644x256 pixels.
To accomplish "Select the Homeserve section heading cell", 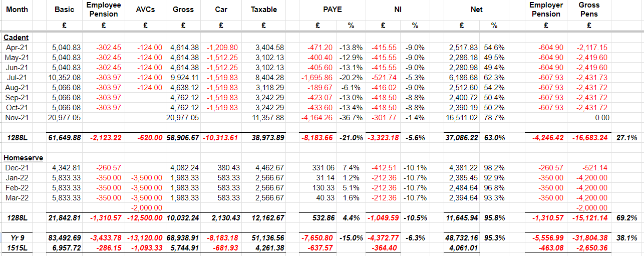I will coord(23,158).
